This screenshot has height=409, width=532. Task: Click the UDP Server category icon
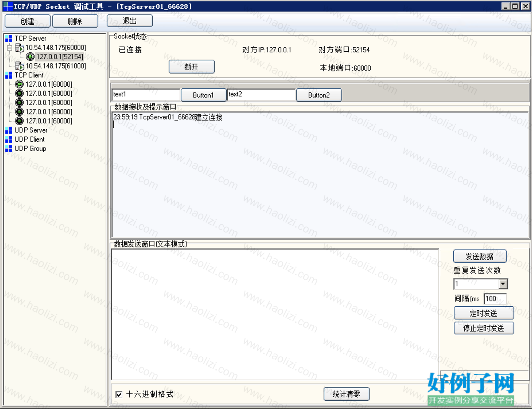9,130
